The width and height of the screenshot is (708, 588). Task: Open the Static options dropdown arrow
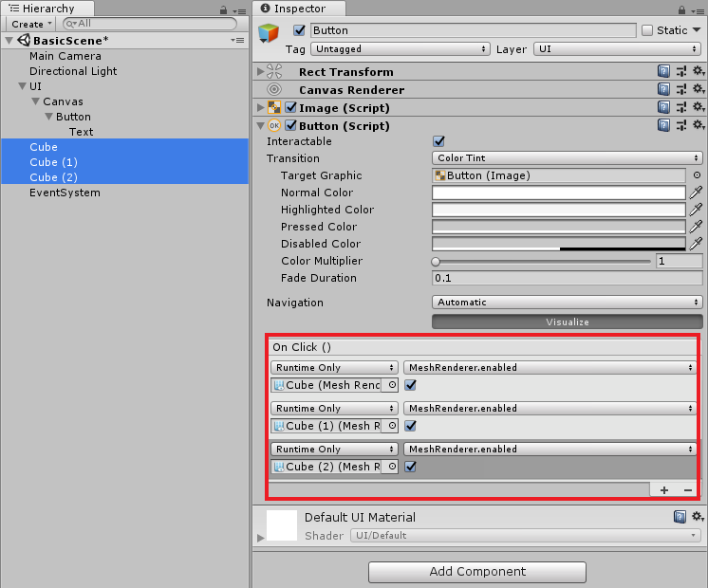pyautogui.click(x=697, y=29)
